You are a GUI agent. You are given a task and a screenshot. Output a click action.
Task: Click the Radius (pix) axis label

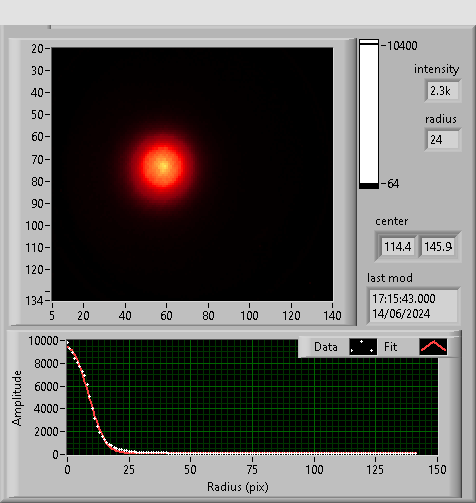(x=238, y=487)
